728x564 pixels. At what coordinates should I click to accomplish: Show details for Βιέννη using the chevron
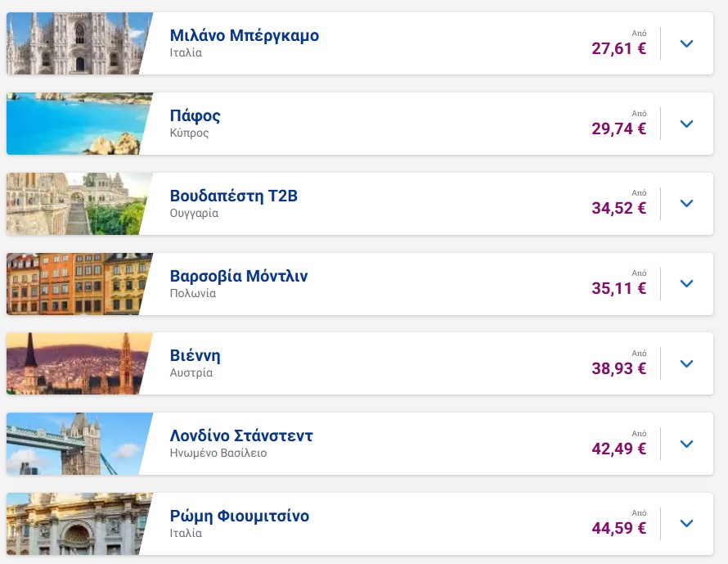click(x=686, y=363)
